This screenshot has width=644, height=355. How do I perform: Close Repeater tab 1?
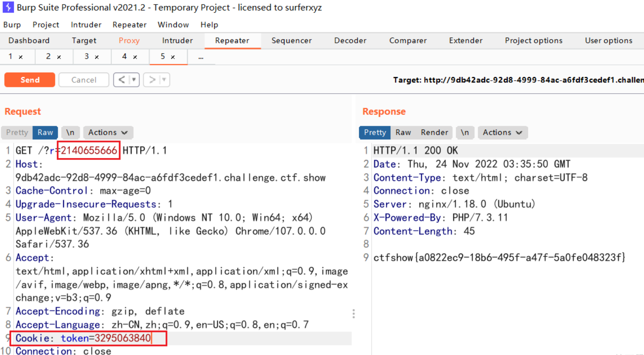tap(21, 57)
